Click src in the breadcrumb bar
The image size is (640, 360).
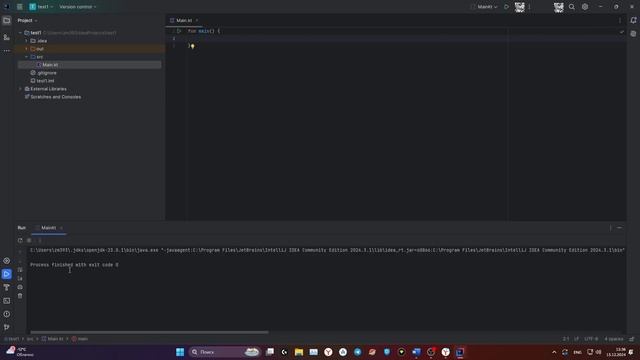point(30,339)
